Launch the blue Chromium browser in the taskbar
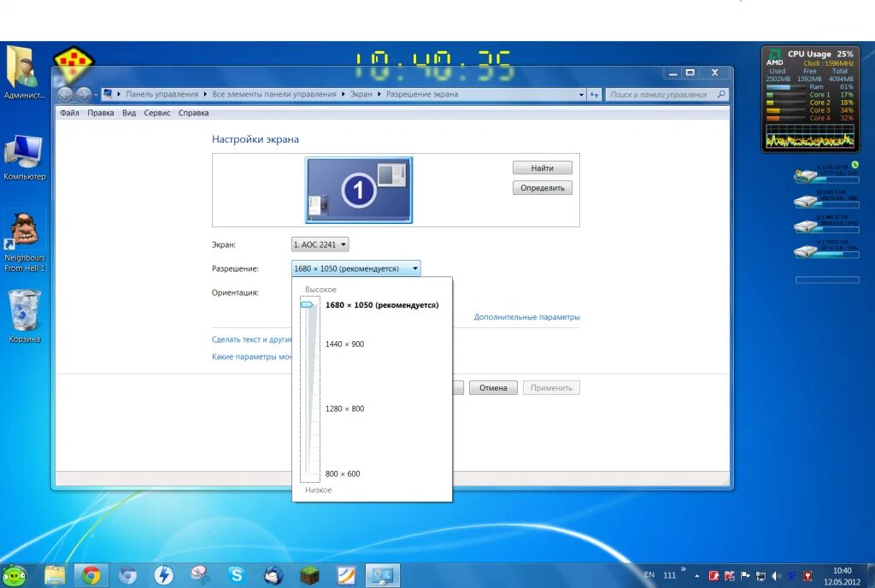Screen dimensions: 875x588 128,574
